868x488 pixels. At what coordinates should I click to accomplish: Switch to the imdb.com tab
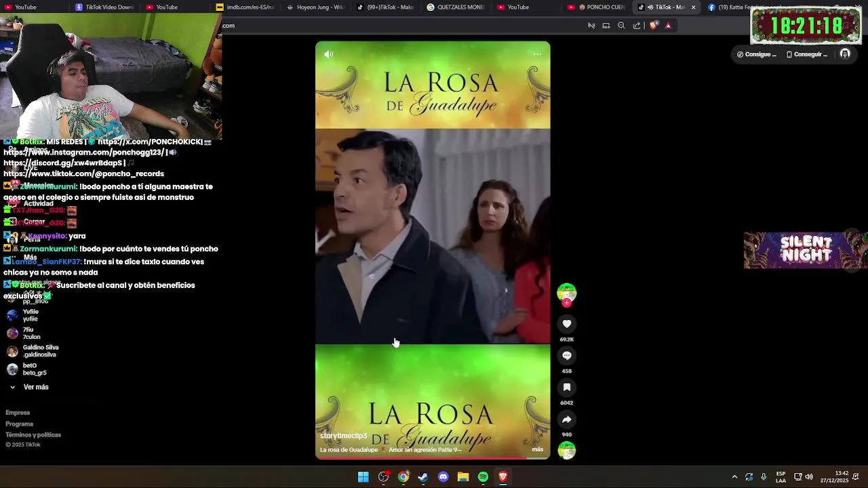pos(245,7)
